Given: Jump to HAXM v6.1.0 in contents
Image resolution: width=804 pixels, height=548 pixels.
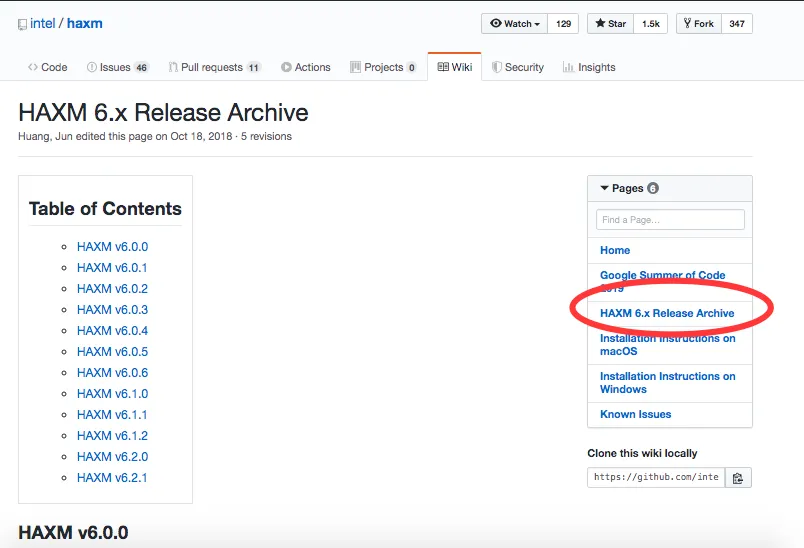Looking at the screenshot, I should pos(112,394).
